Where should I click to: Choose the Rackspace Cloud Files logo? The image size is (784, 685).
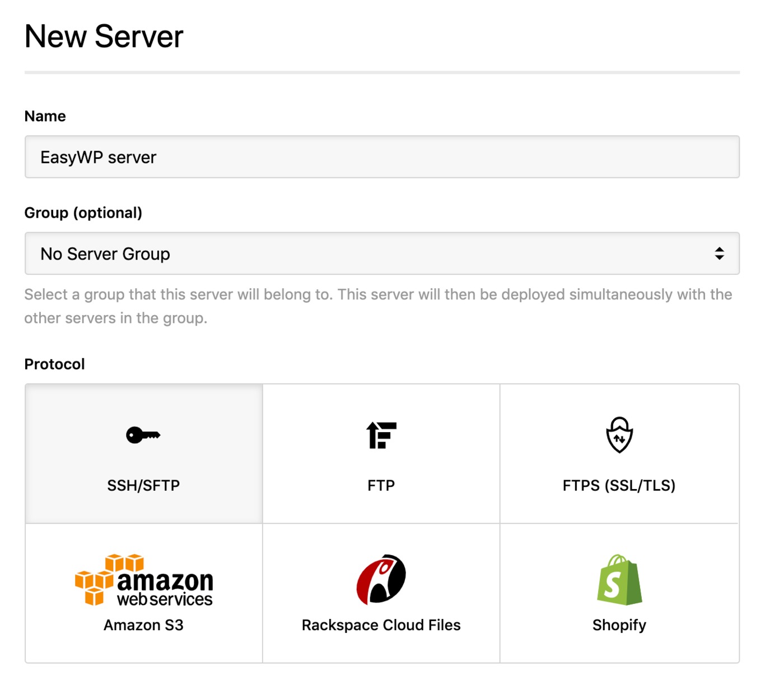(x=381, y=579)
